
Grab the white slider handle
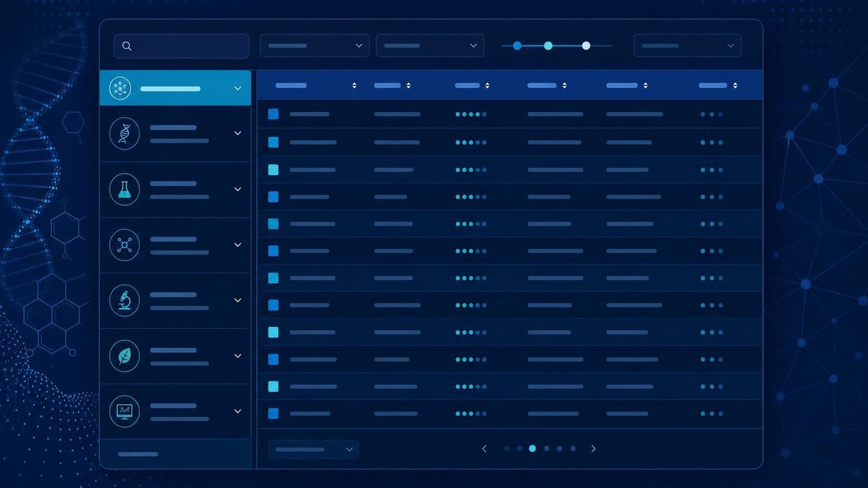coord(586,46)
